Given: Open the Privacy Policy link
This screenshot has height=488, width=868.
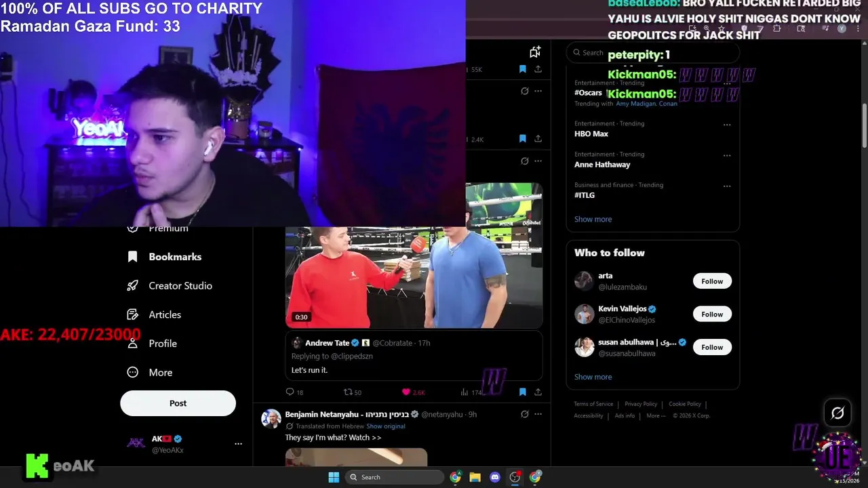Looking at the screenshot, I should (641, 404).
